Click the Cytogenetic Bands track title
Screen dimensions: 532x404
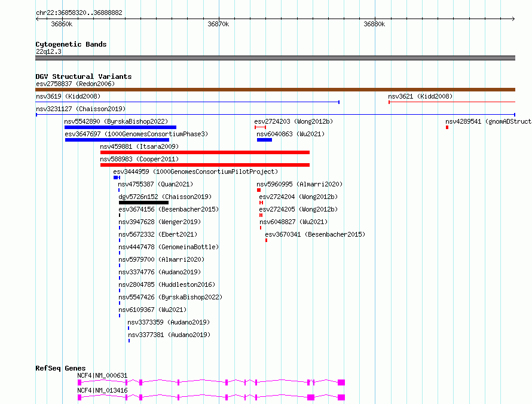71,44
